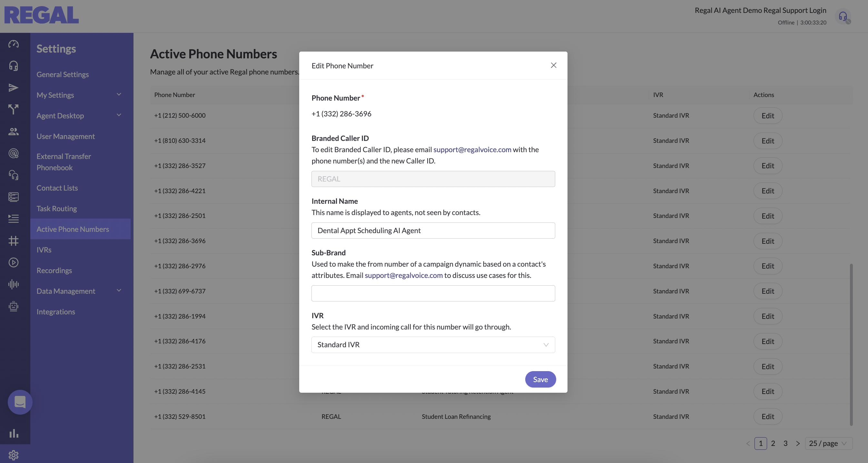Open the contacts people icon

coord(14,132)
